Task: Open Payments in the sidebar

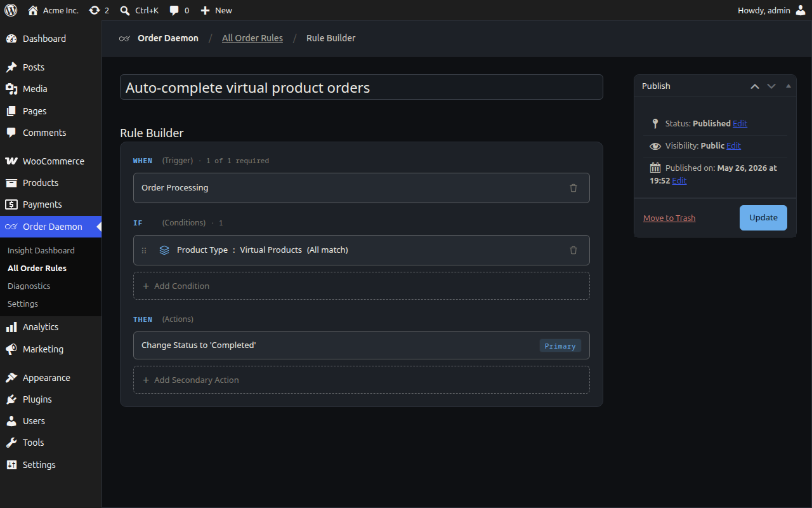Action: (x=51, y=204)
